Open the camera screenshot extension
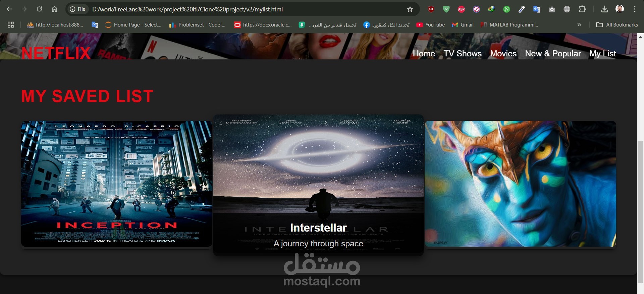 [552, 9]
